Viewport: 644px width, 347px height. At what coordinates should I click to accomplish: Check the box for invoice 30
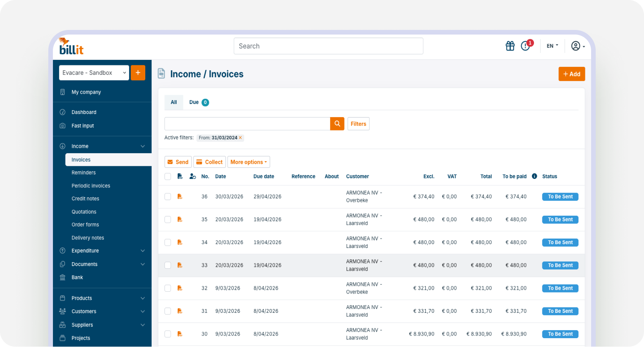point(168,334)
